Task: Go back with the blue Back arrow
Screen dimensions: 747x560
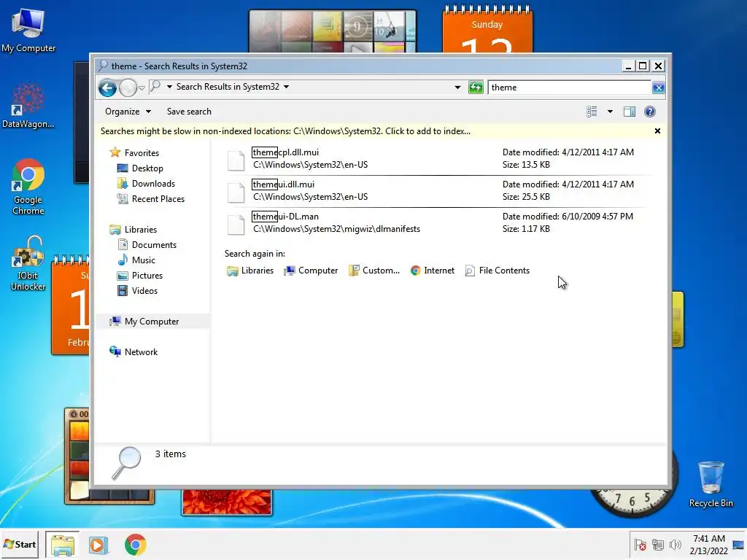Action: tap(107, 87)
